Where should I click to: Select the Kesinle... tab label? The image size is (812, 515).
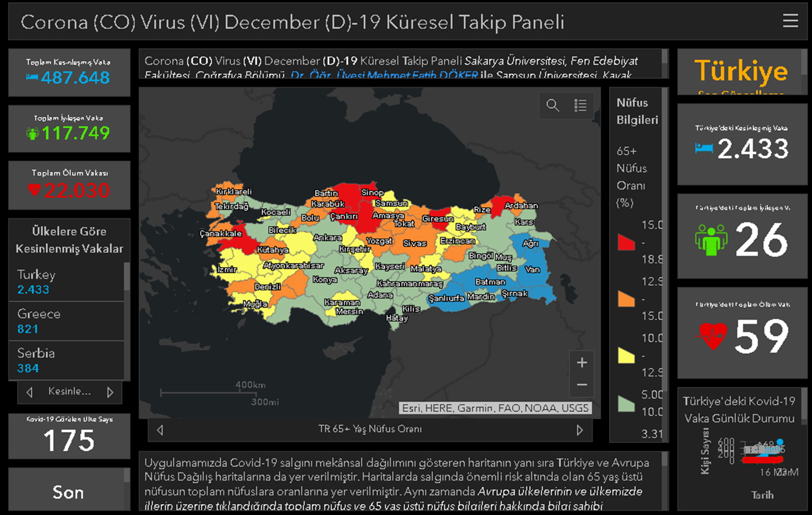click(x=69, y=392)
